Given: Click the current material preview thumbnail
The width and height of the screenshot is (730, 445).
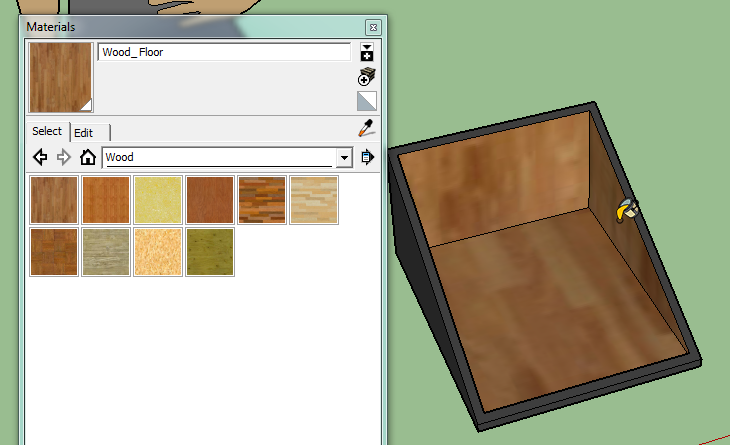Looking at the screenshot, I should [61, 77].
